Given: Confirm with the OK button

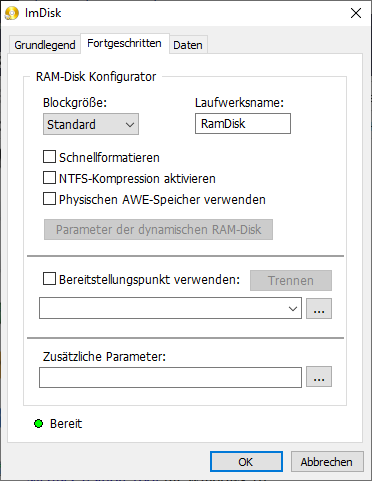Looking at the screenshot, I should click(246, 462).
